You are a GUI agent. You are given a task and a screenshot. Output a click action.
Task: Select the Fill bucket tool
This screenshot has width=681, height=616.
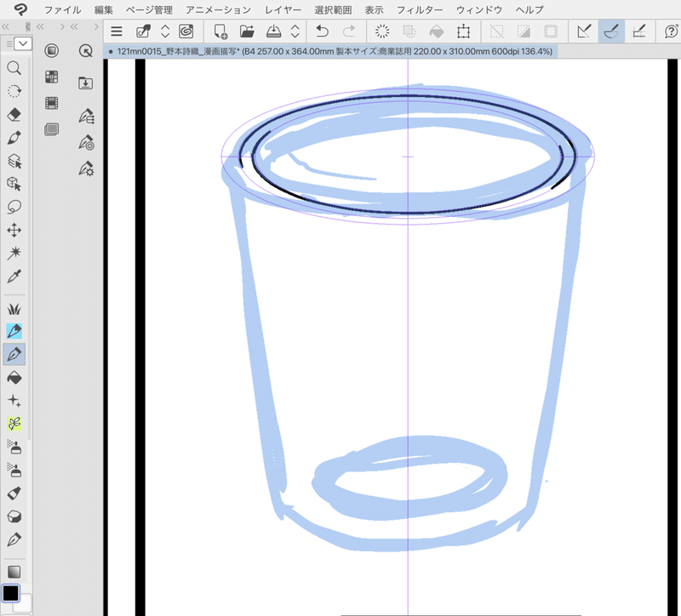[14, 378]
